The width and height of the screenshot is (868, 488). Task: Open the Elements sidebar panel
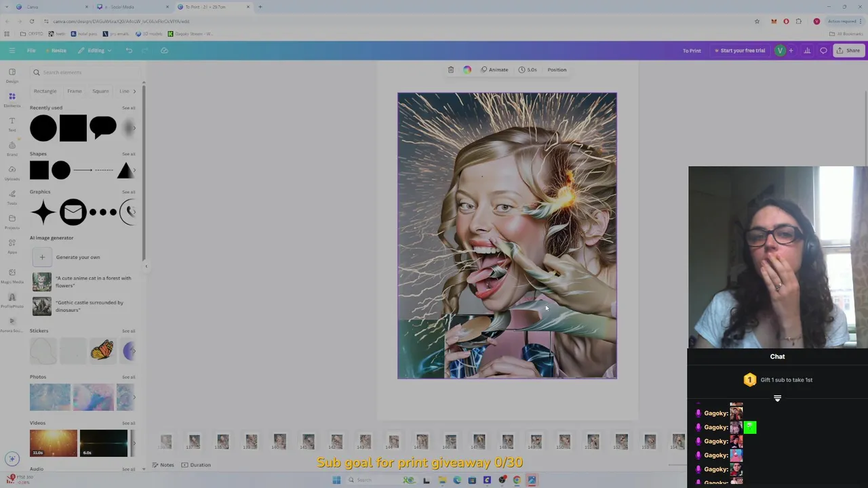pyautogui.click(x=12, y=100)
